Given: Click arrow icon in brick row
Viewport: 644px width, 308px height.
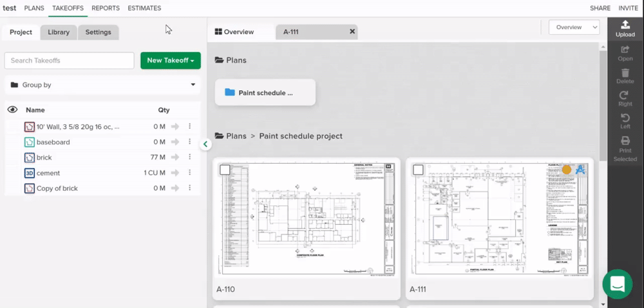Looking at the screenshot, I should pyautogui.click(x=175, y=157).
